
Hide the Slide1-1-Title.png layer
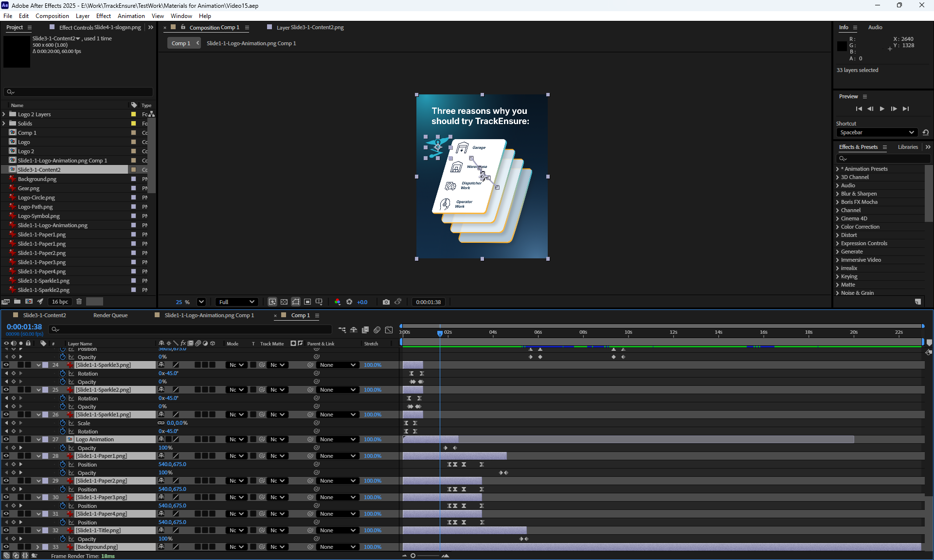(x=6, y=530)
